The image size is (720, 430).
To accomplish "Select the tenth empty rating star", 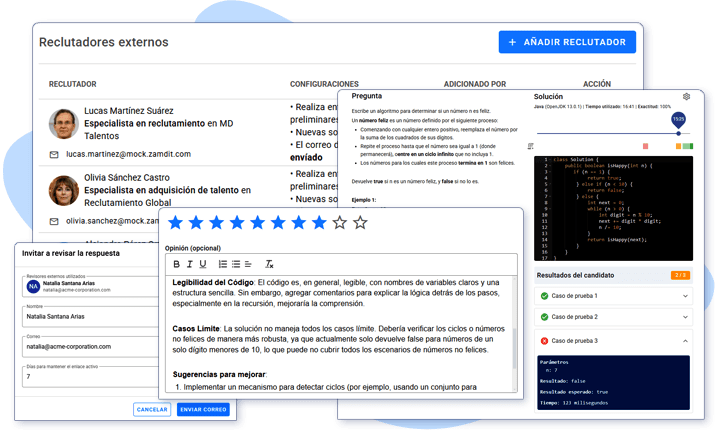I will pos(360,223).
